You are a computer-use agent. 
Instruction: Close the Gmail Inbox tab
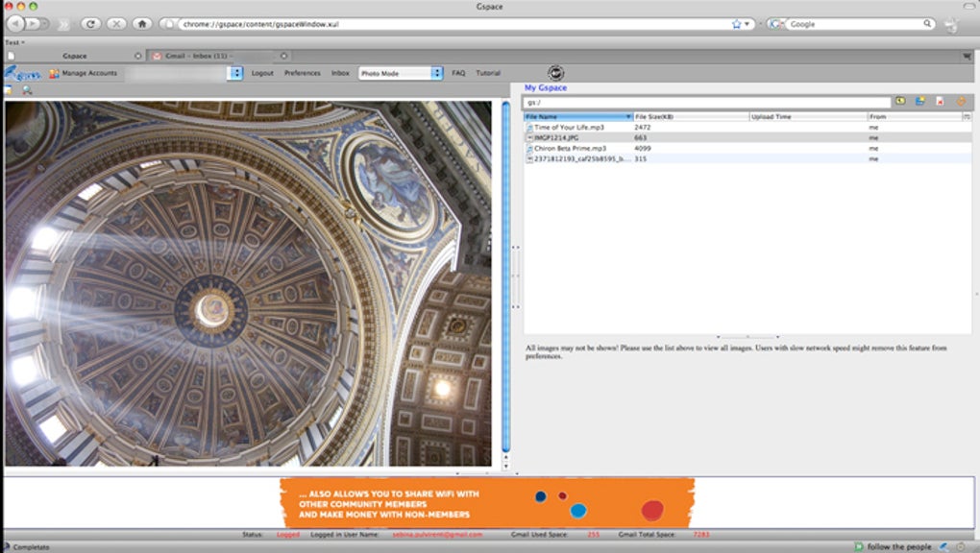[283, 56]
